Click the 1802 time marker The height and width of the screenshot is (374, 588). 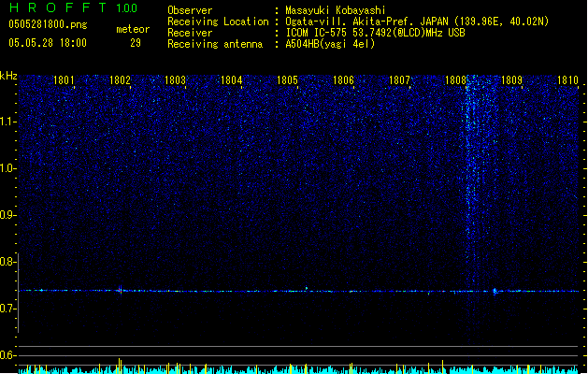120,80
